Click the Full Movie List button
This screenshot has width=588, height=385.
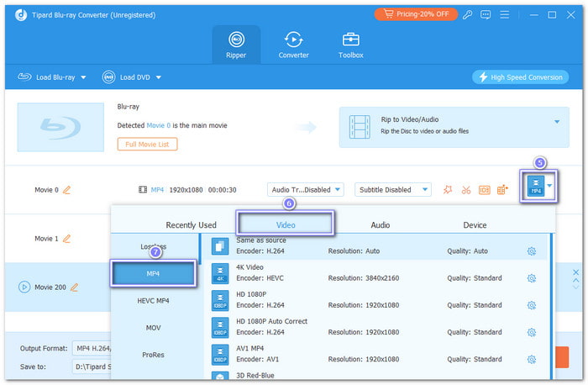point(147,144)
